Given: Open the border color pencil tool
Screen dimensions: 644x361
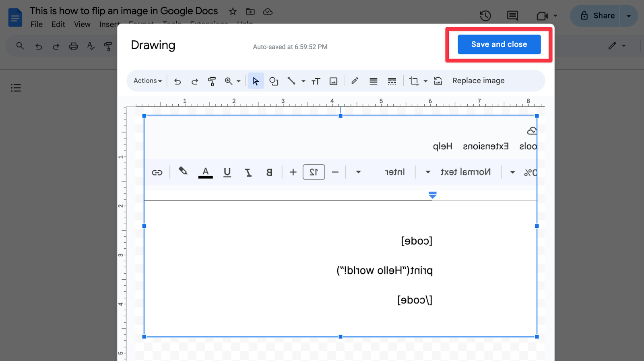Looking at the screenshot, I should pos(355,81).
